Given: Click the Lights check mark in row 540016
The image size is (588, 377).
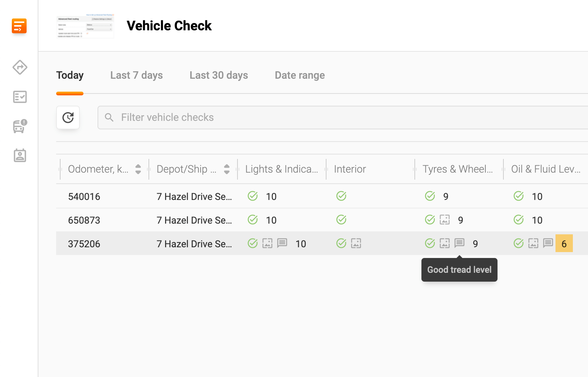Looking at the screenshot, I should click(253, 196).
